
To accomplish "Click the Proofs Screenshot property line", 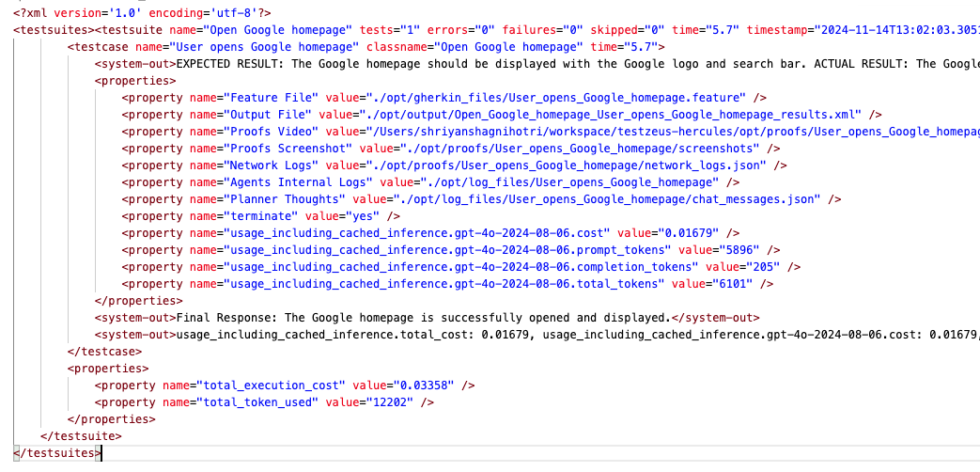I will (451, 149).
